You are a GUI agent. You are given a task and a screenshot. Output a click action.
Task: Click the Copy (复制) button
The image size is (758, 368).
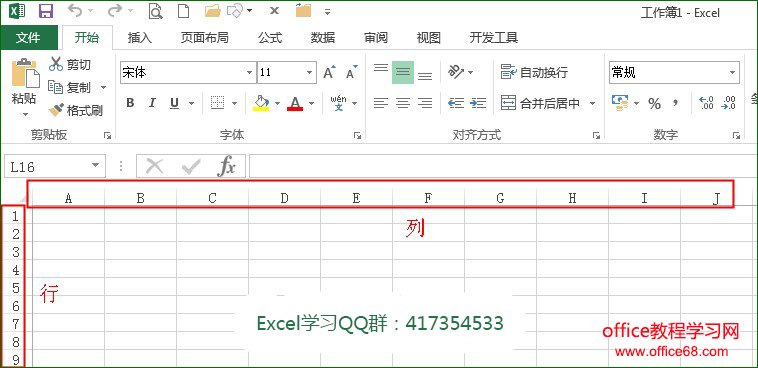tap(70, 88)
